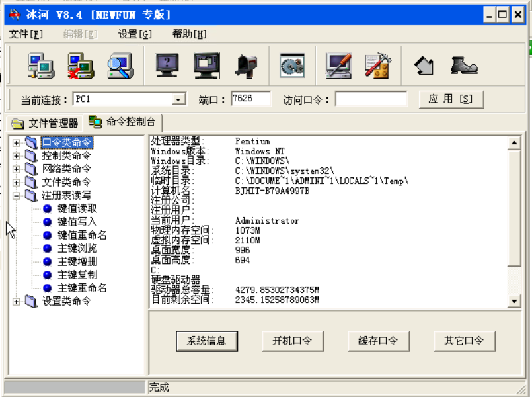Screen dimensions: 532x397
Task: Open the 文件[F] menu
Action: coord(26,34)
